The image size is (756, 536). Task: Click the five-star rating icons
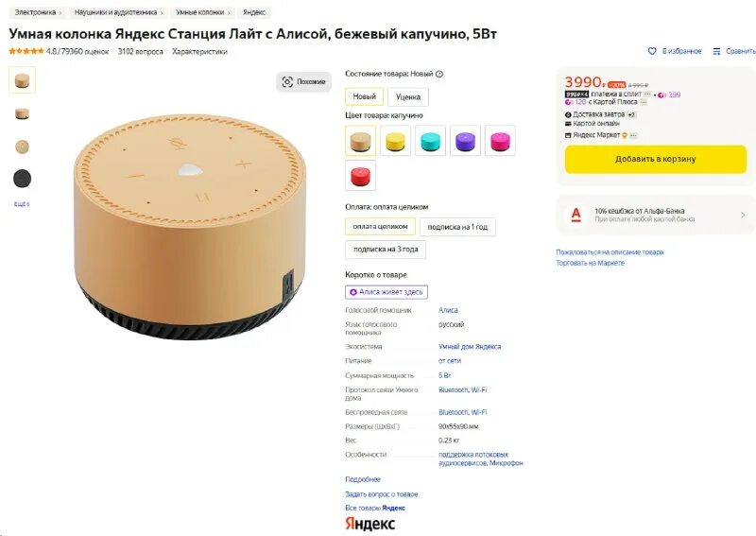coord(26,51)
